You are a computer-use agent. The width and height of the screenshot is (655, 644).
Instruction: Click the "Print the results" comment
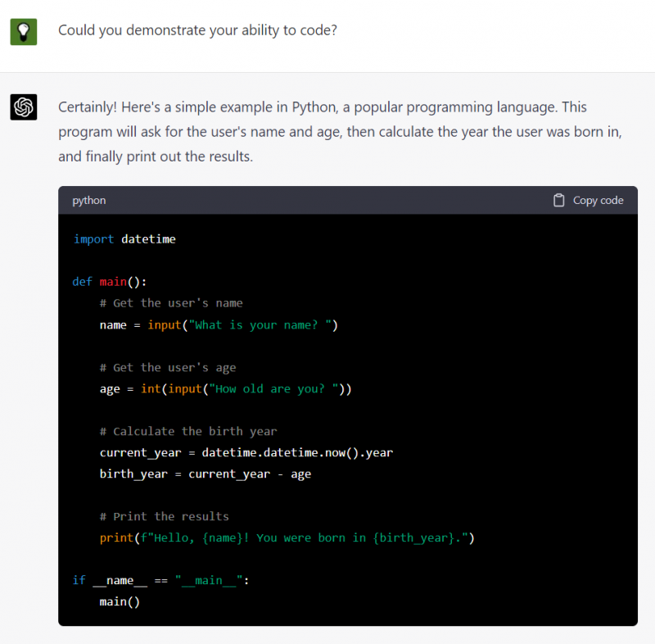165,516
